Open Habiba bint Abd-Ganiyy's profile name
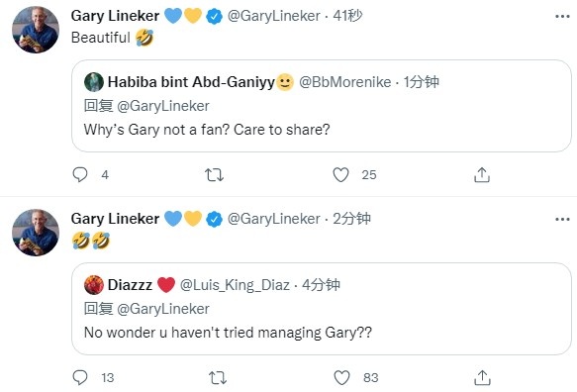The height and width of the screenshot is (392, 577). point(191,82)
